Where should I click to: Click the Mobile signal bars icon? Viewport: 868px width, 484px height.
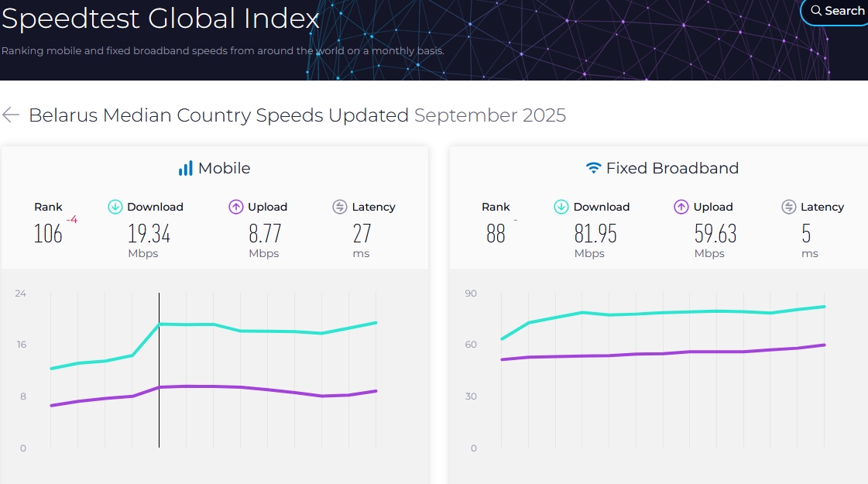tap(185, 168)
